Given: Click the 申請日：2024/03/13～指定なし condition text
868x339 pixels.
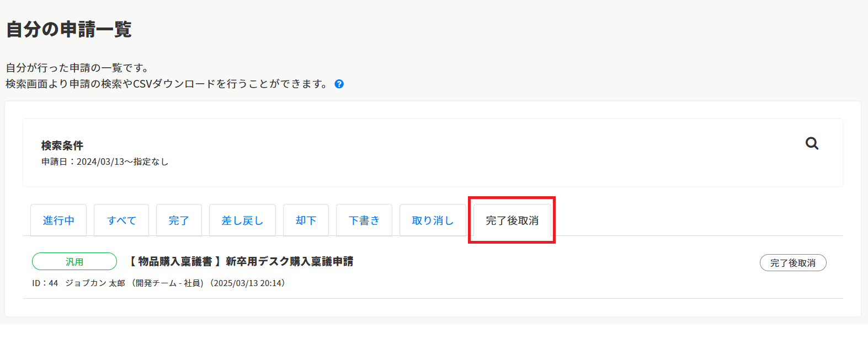Looking at the screenshot, I should pos(105,162).
